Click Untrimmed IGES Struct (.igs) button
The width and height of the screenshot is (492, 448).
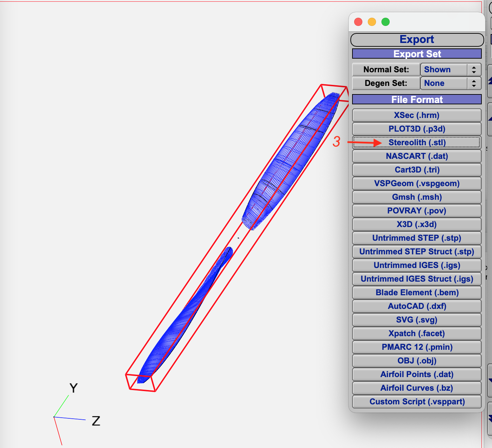point(417,279)
